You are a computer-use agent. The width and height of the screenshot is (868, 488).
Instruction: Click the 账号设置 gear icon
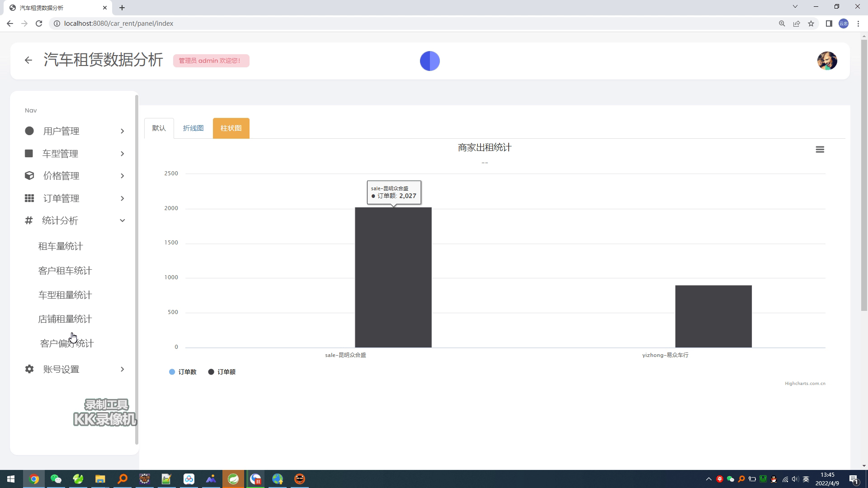click(x=29, y=369)
